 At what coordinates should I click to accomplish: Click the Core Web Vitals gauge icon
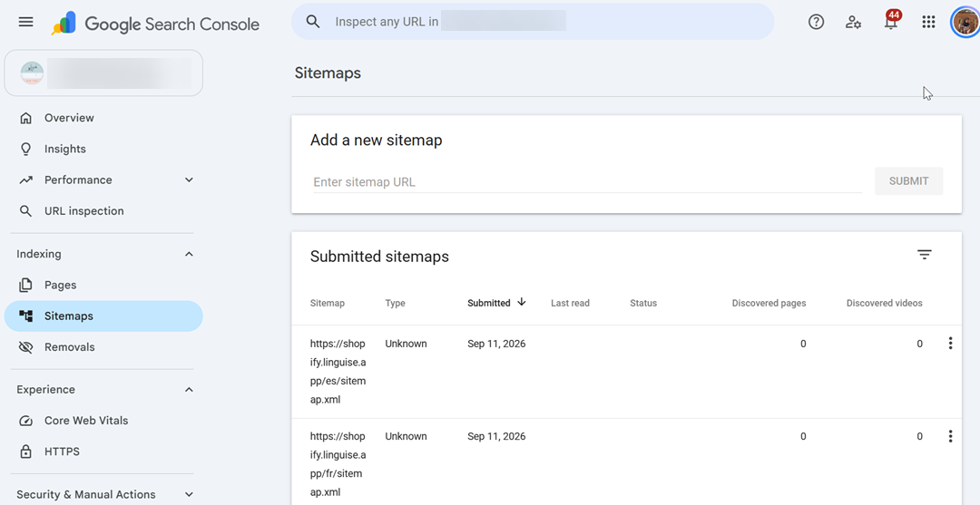25,421
